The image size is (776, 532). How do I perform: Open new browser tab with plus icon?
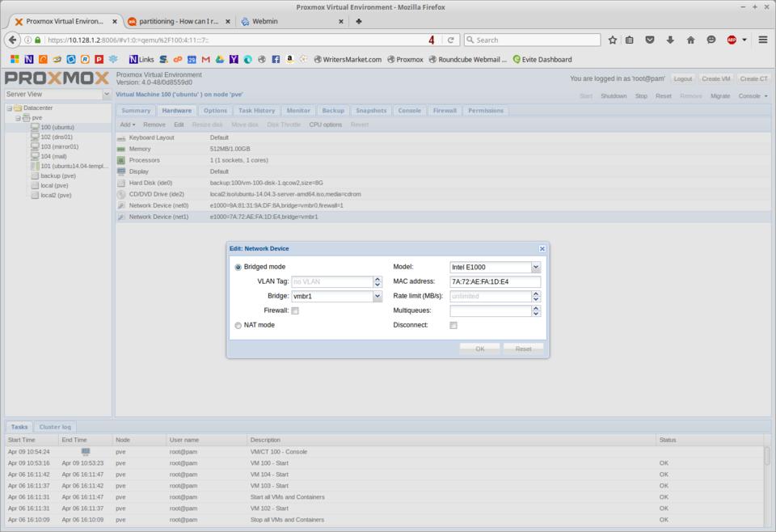pos(359,21)
